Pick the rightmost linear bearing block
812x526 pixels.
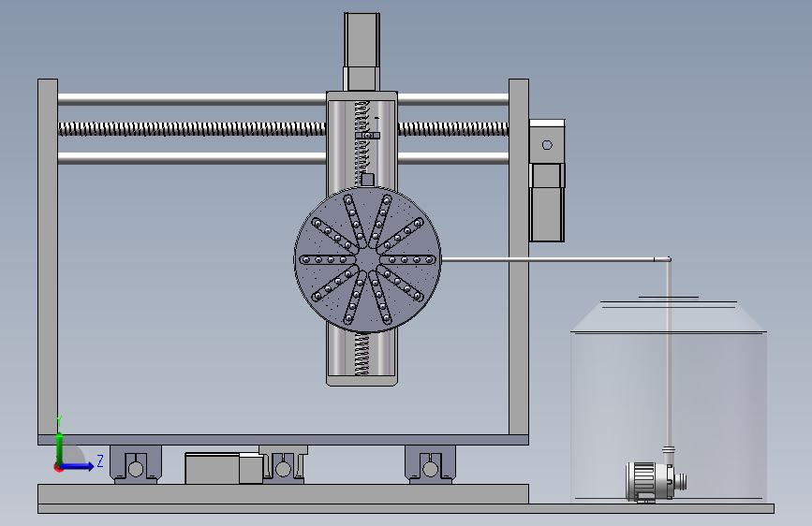pyautogui.click(x=430, y=464)
